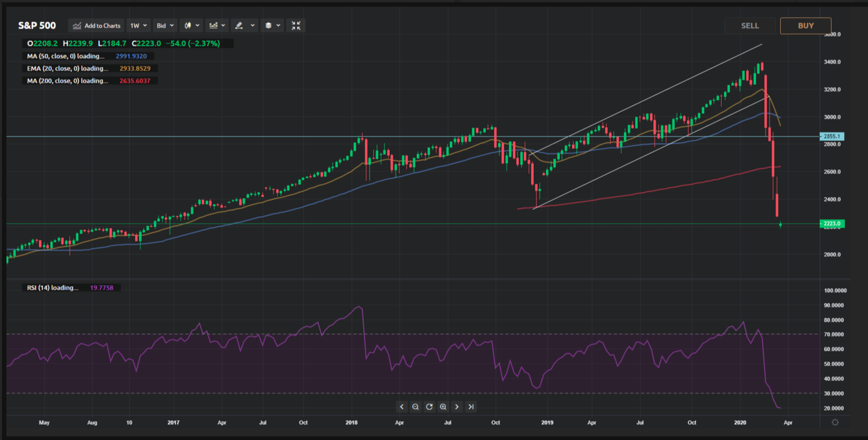Click the 2635.6037 MA 200 value
The height and width of the screenshot is (440, 868).
[134, 81]
